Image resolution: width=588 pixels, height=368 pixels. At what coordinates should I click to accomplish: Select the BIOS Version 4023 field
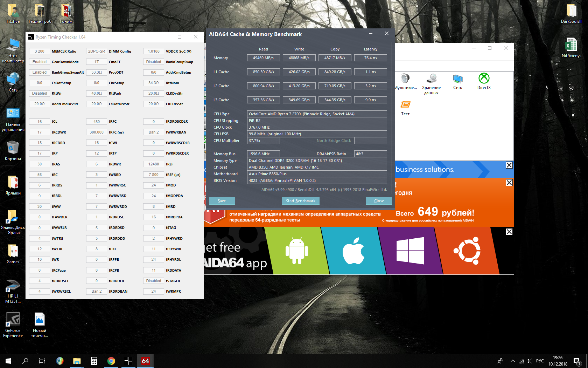317,180
